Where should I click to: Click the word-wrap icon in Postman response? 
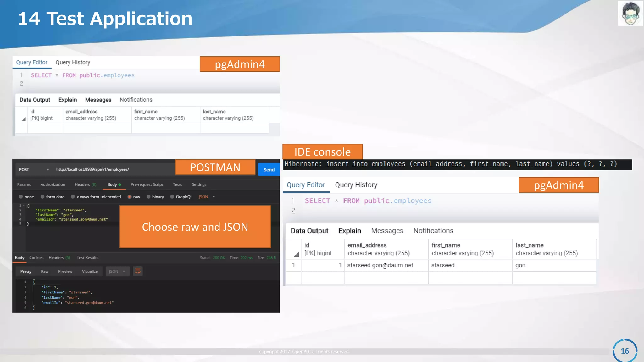point(138,271)
